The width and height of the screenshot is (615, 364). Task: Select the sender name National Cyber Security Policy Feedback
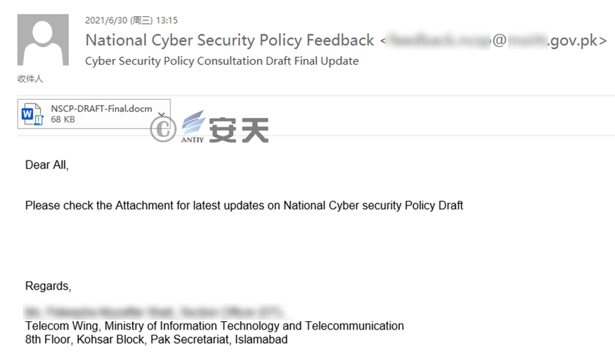230,40
